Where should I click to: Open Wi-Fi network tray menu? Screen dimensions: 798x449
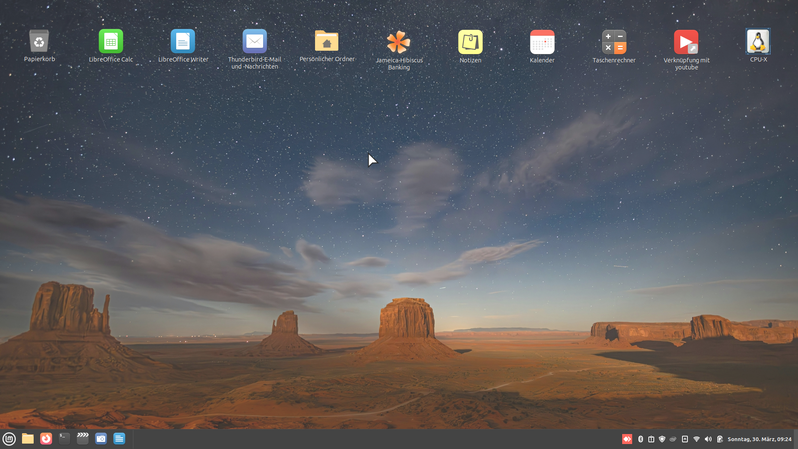(x=697, y=439)
